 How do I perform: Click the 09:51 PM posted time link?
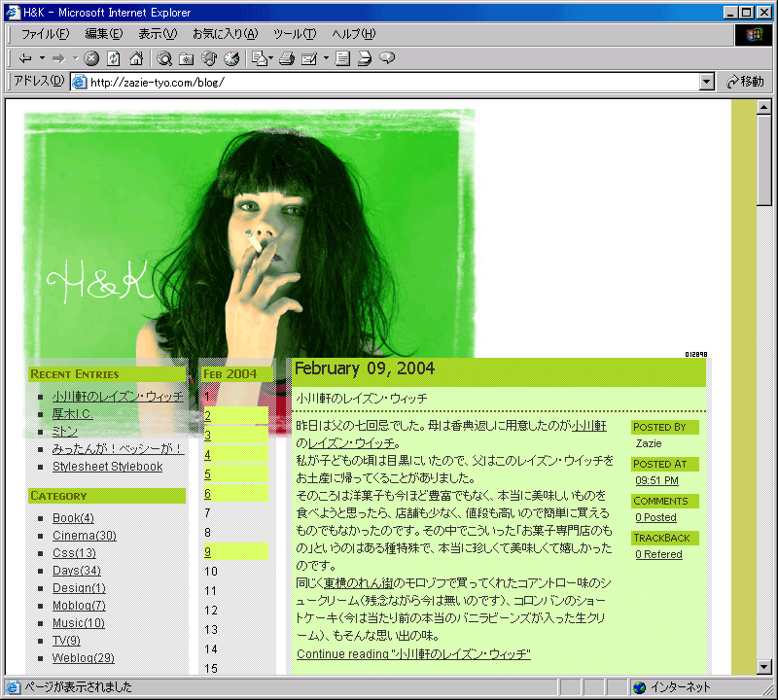pyautogui.click(x=656, y=480)
